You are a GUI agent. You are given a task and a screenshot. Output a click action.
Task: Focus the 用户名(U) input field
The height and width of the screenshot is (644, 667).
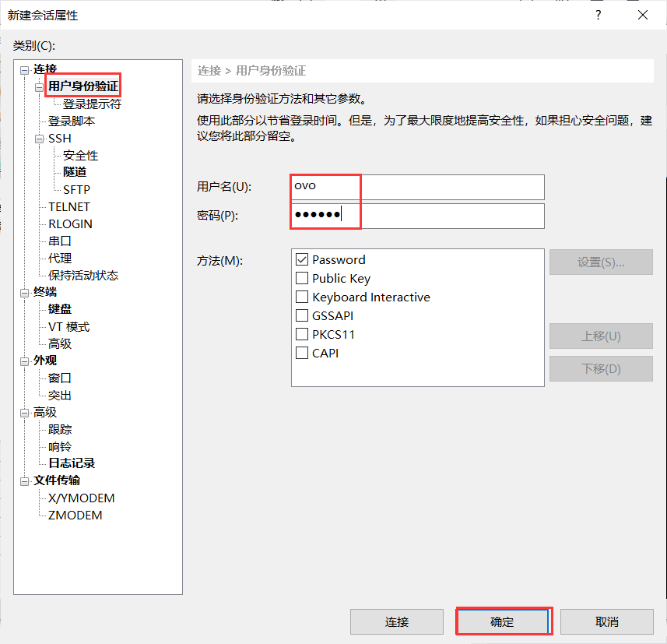[x=418, y=188]
